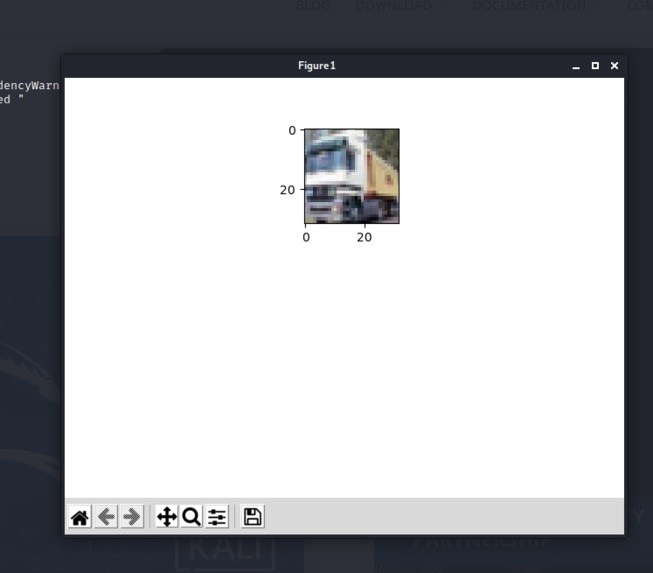Go back to the previous view
The height and width of the screenshot is (573, 653).
(x=106, y=517)
